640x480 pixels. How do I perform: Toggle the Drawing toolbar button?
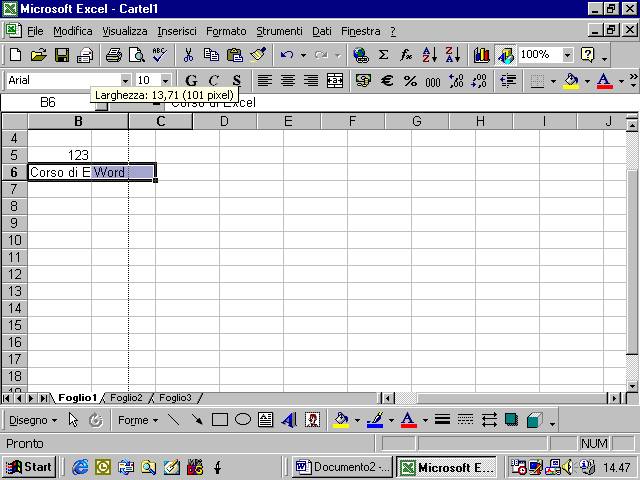(505, 55)
